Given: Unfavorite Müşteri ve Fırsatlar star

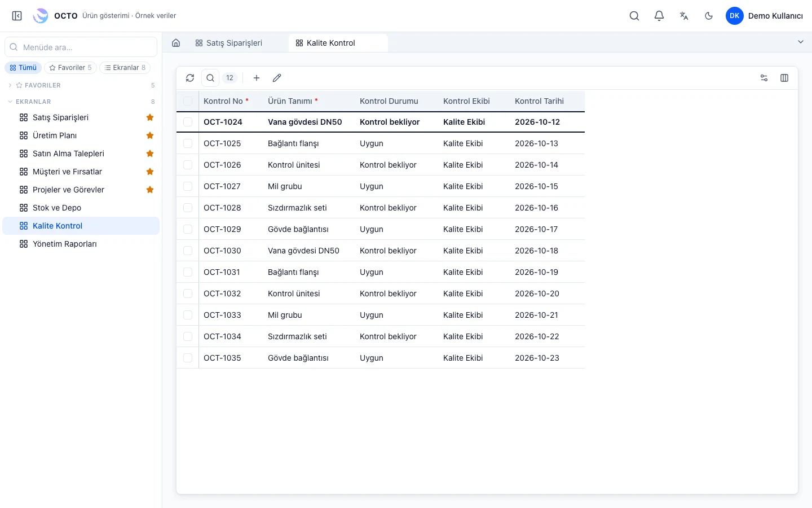Looking at the screenshot, I should pos(150,172).
